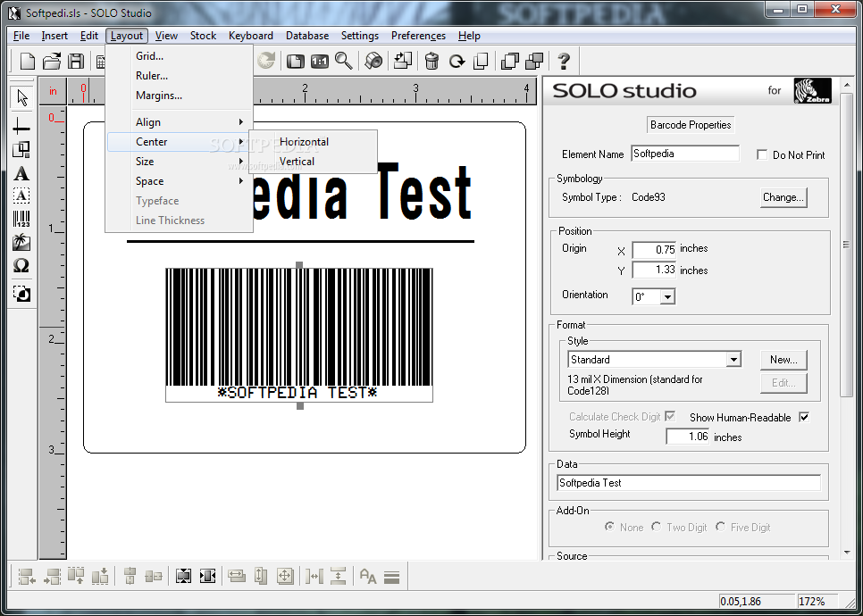This screenshot has width=863, height=616.
Task: Toggle the Do Not Print checkbox
Action: pos(762,155)
